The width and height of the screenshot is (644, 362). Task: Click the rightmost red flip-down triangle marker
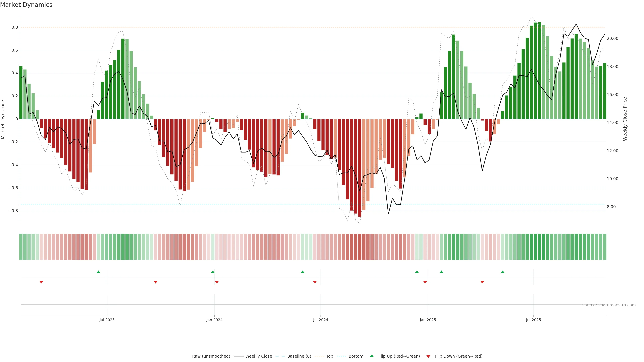tap(482, 282)
